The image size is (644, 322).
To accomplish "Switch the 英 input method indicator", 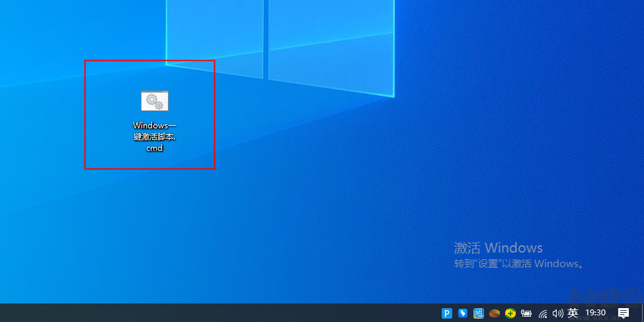I will (573, 313).
